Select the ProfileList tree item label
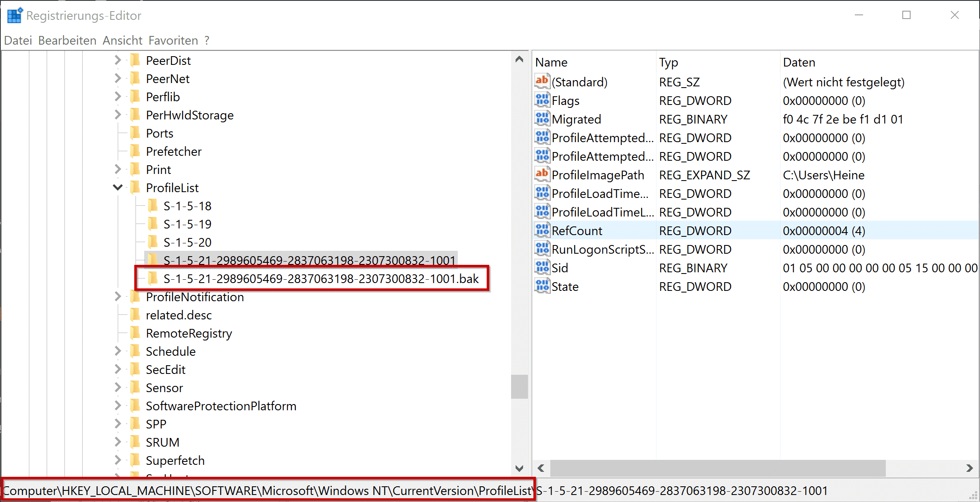The image size is (980, 502). pyautogui.click(x=172, y=188)
